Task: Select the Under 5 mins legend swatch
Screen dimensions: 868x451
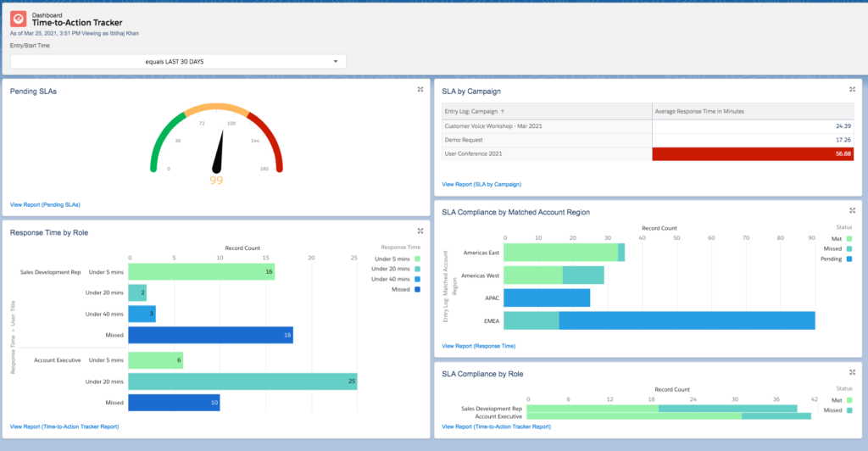Action: point(417,259)
